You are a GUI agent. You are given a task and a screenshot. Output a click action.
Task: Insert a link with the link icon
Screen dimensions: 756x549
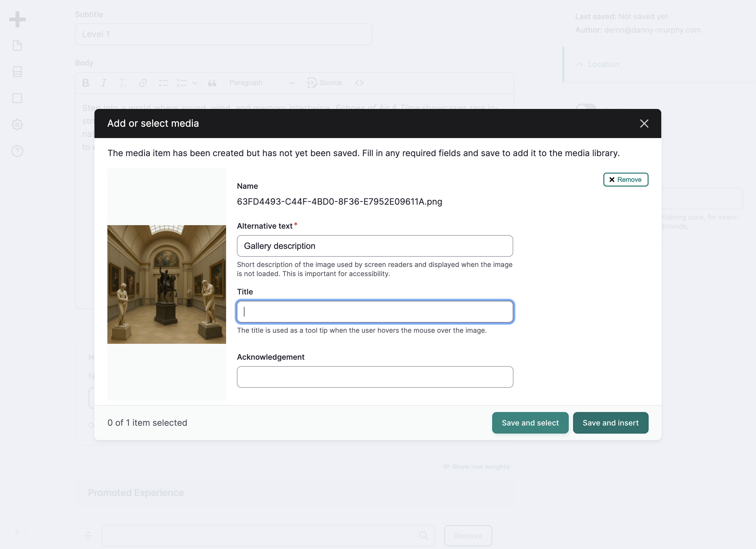click(143, 83)
